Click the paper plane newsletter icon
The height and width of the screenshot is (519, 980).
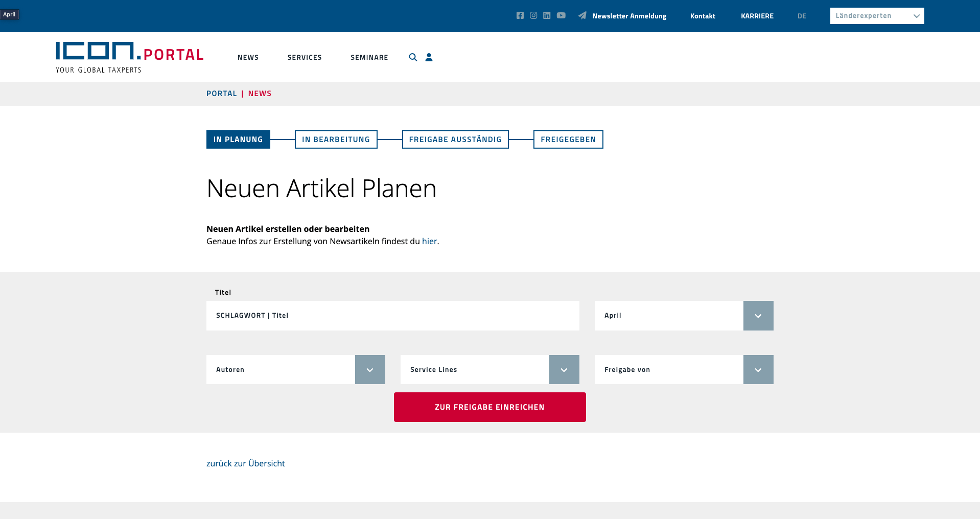pos(582,15)
